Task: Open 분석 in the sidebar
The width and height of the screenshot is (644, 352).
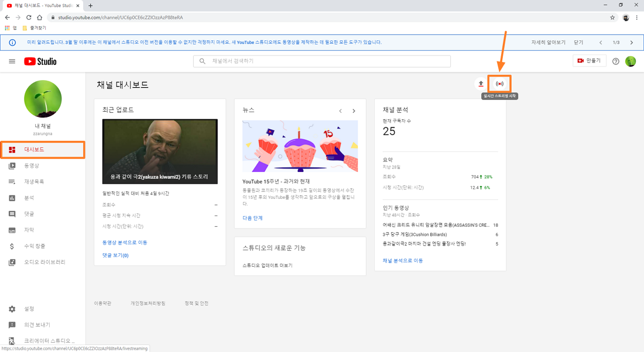Action: click(43, 198)
